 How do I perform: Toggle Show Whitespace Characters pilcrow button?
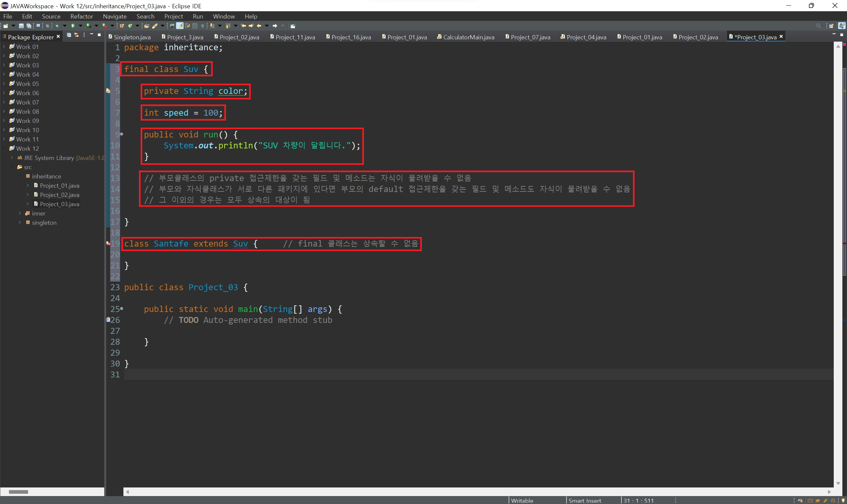202,26
